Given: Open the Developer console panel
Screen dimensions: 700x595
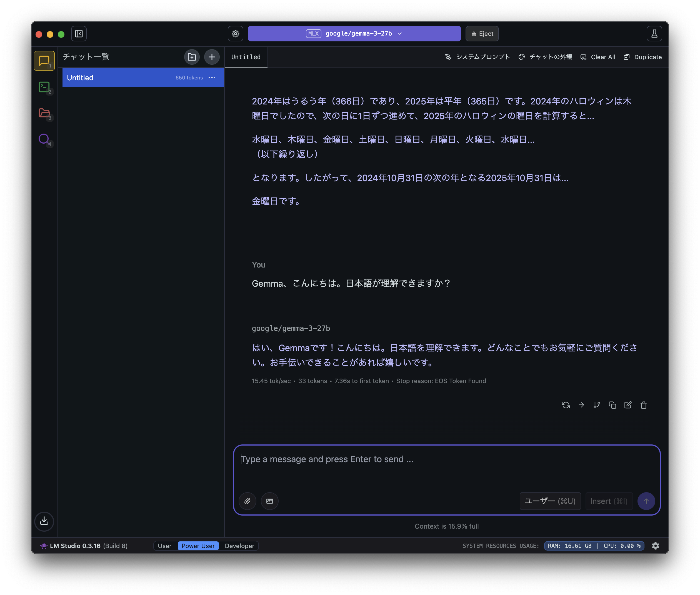Looking at the screenshot, I should click(x=44, y=87).
